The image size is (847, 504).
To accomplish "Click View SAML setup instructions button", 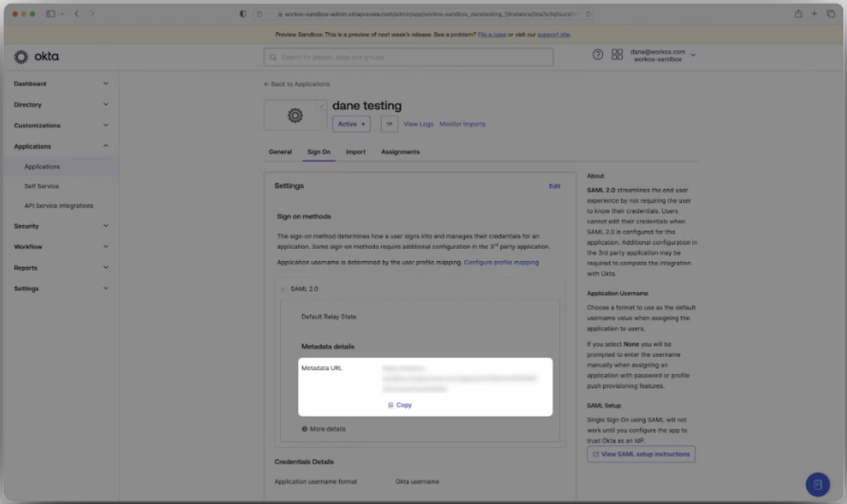I will (641, 454).
